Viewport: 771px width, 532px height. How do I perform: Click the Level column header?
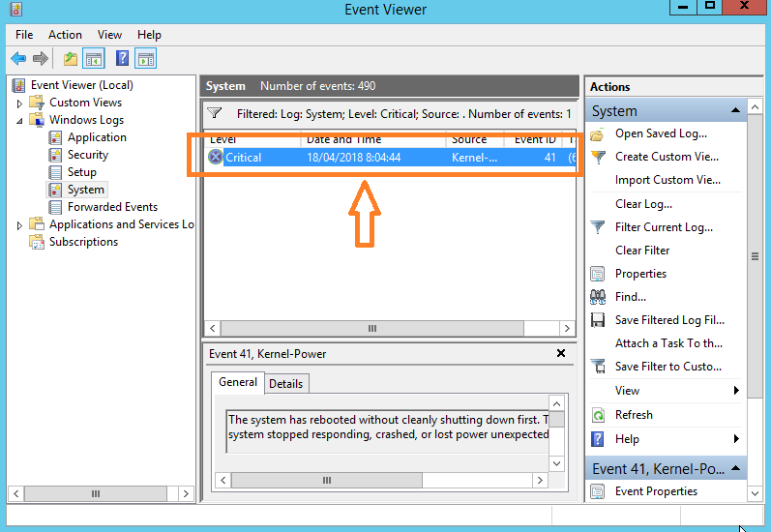(252, 139)
